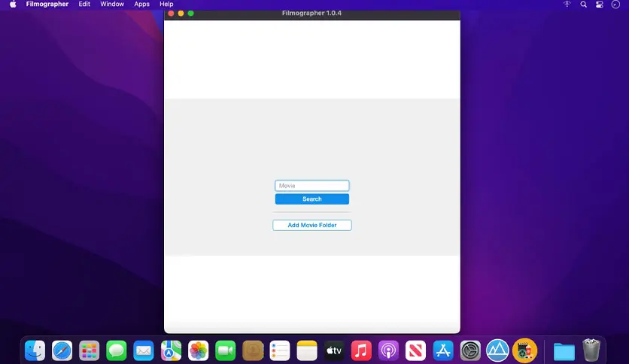Open the Apple menu
This screenshot has width=629, height=364.
(13, 4)
